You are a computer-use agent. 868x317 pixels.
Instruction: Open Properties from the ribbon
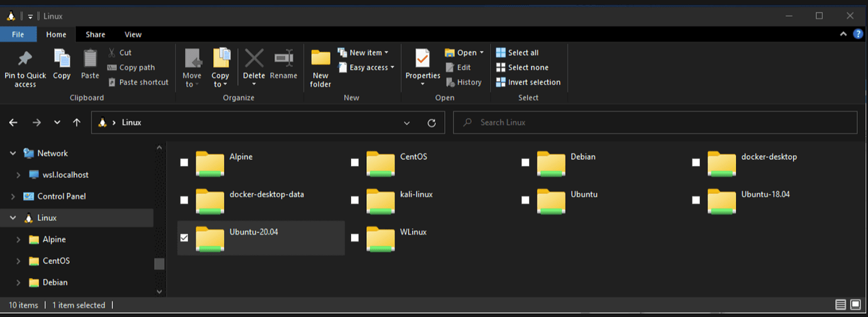point(423,60)
